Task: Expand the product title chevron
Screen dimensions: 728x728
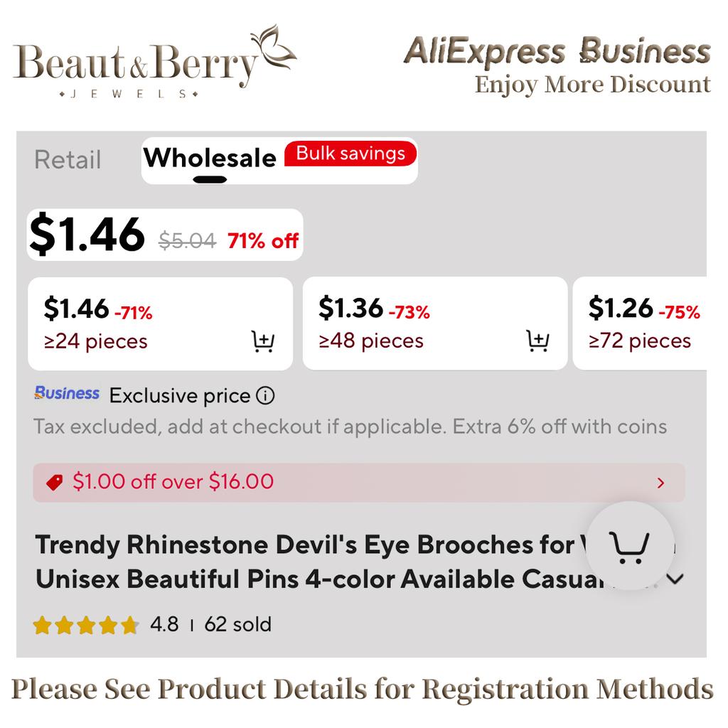Action: coord(675,579)
